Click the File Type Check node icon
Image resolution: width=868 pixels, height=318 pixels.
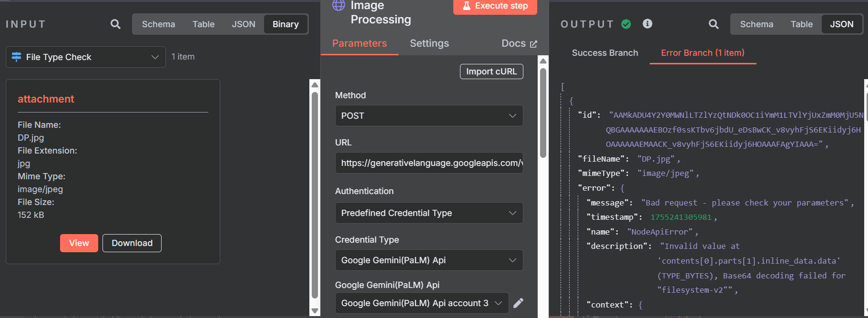(x=16, y=57)
